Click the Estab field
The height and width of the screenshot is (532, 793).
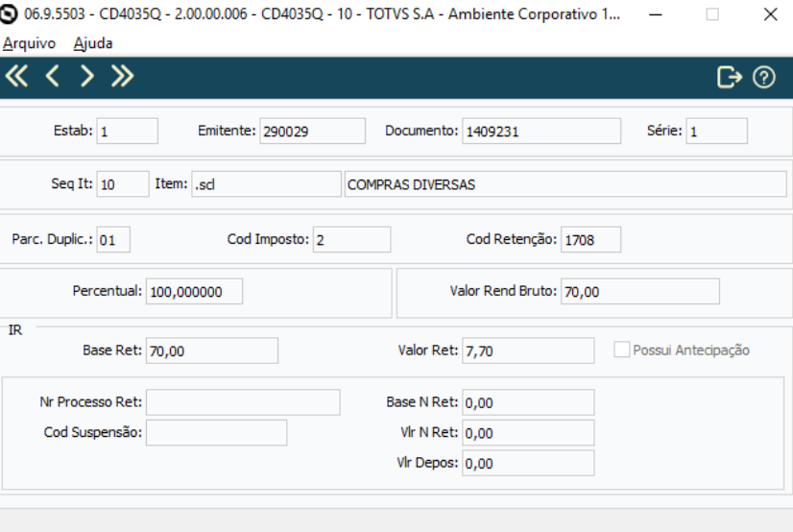(x=128, y=131)
